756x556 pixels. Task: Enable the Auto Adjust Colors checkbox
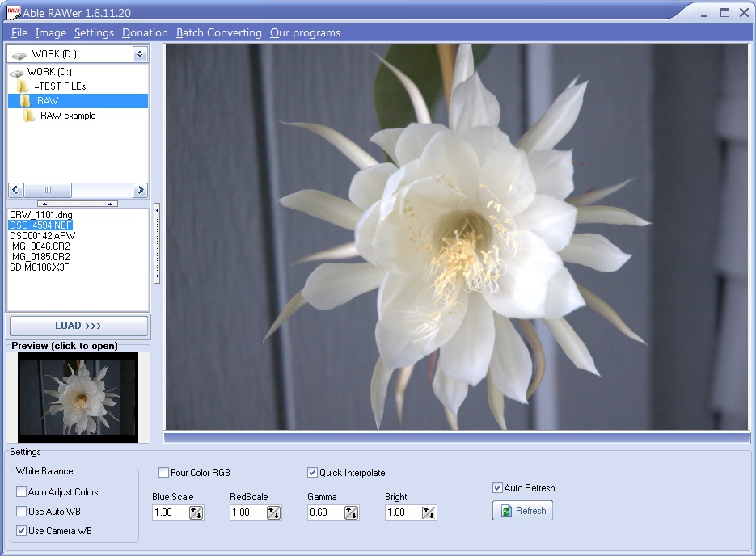tap(21, 492)
